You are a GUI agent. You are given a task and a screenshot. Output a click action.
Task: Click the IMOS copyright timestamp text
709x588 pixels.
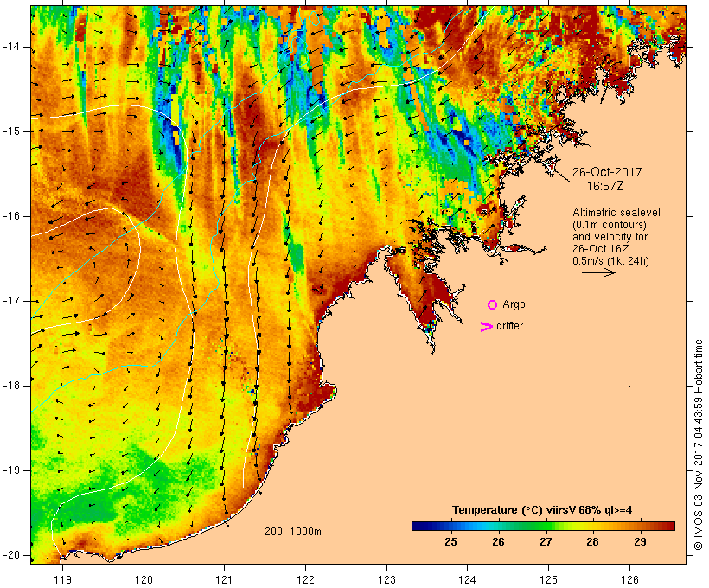698,444
